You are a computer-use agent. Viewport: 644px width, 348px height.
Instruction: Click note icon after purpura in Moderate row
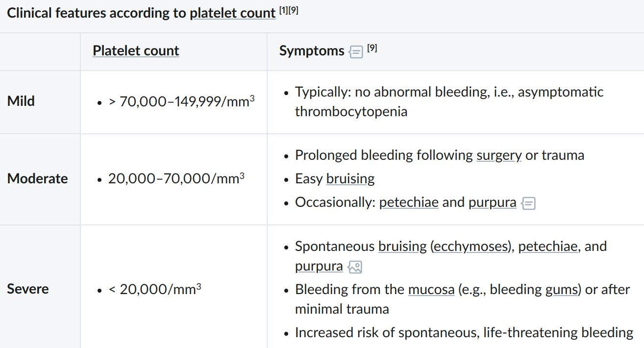click(528, 203)
